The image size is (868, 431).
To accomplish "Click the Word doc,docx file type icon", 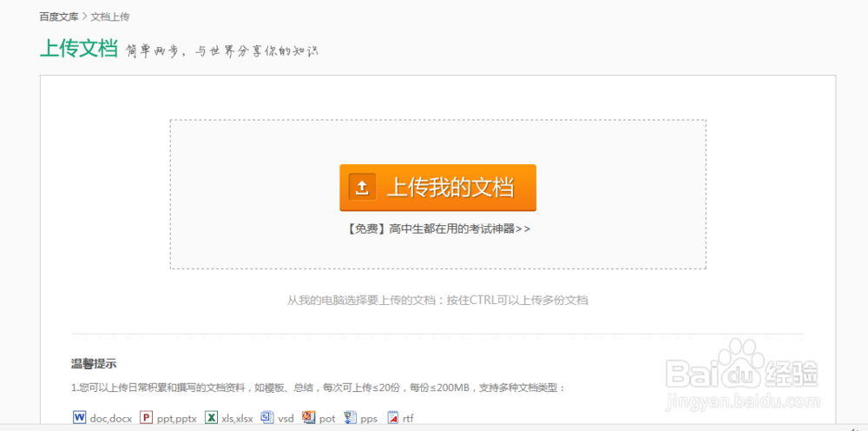I will coord(79,417).
